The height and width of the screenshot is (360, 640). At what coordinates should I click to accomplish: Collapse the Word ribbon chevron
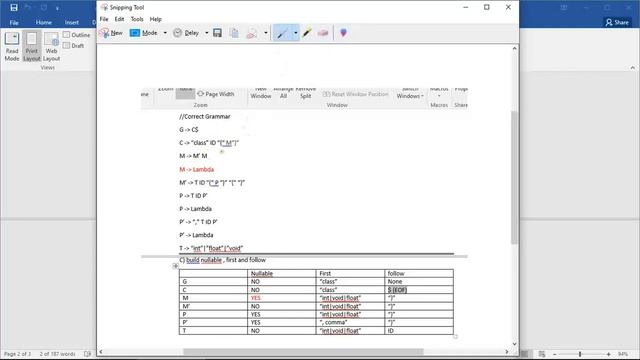click(633, 68)
